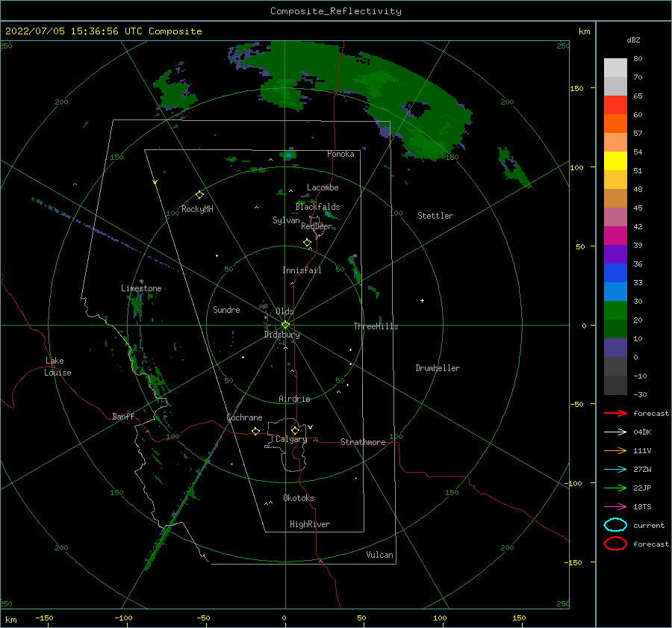Click the HighRiver city label

tap(309, 524)
